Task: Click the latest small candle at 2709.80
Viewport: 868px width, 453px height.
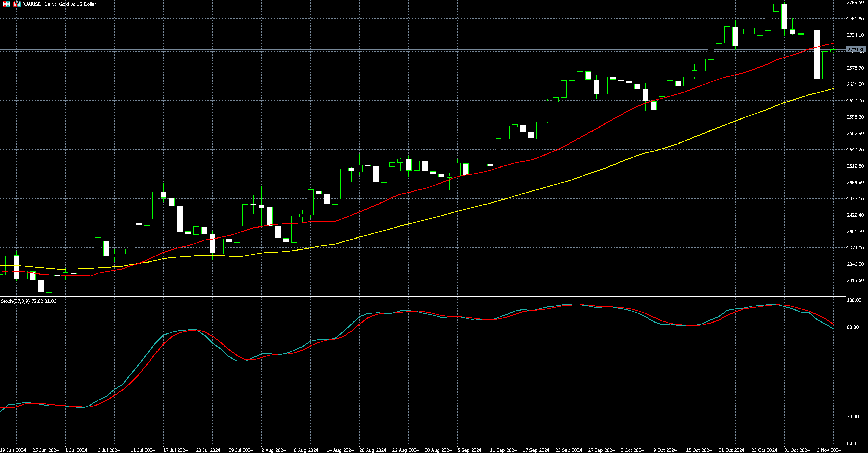Action: (833, 51)
